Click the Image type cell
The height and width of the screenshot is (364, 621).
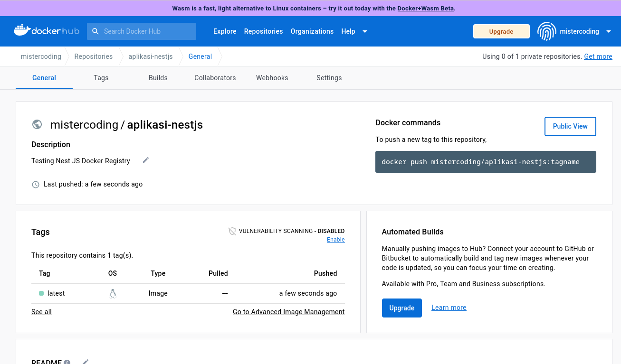pyautogui.click(x=158, y=293)
